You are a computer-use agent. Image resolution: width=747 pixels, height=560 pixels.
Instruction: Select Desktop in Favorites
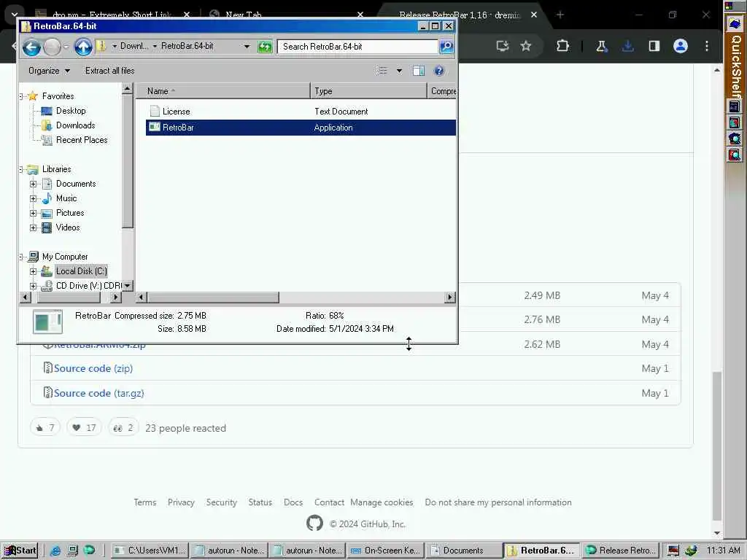(x=71, y=111)
